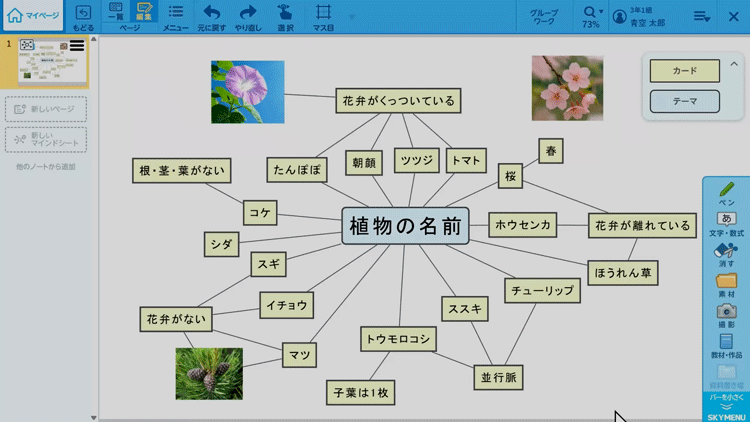Select the yellow カード card style
This screenshot has height=422, width=750.
click(x=684, y=71)
